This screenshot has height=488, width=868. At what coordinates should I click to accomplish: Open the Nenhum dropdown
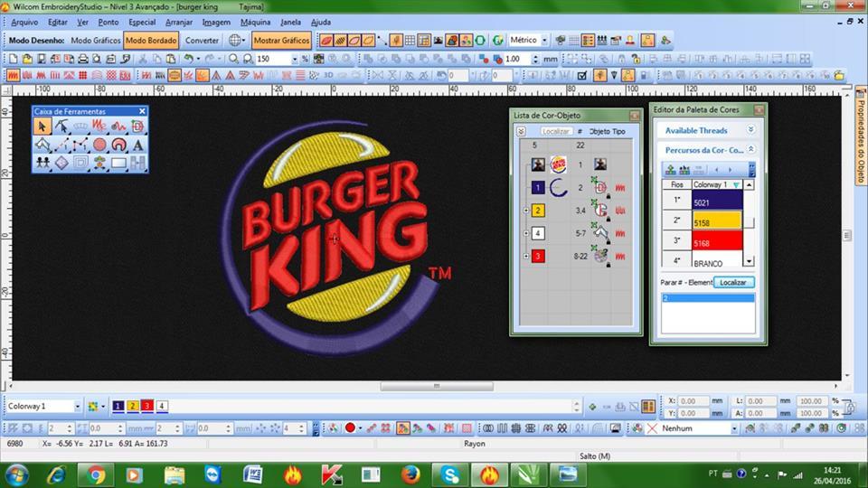coord(734,428)
